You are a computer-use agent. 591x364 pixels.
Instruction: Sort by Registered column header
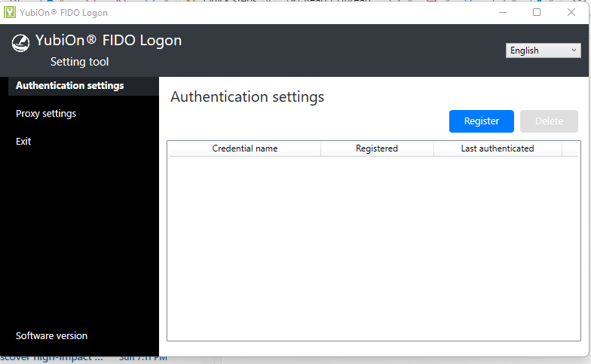click(377, 148)
